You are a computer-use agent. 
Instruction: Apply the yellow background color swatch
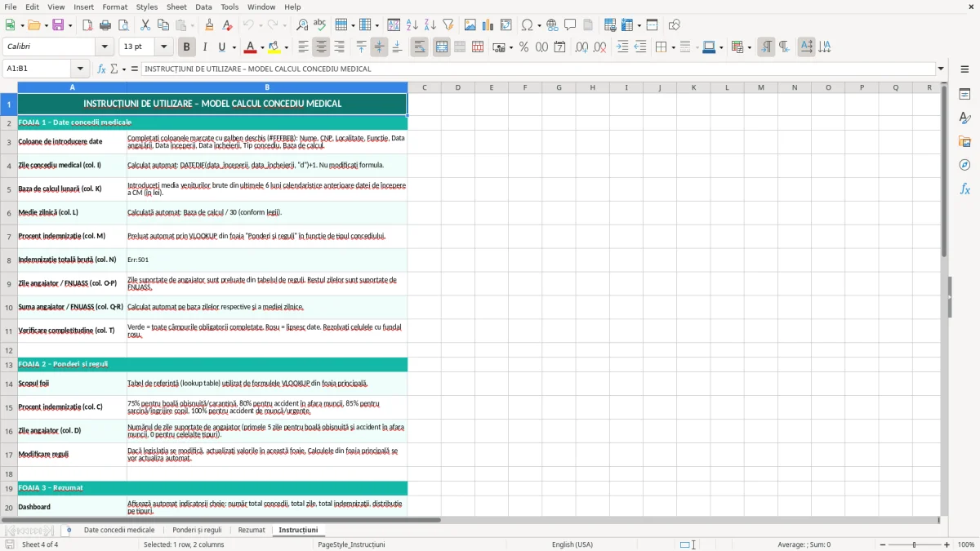click(275, 47)
